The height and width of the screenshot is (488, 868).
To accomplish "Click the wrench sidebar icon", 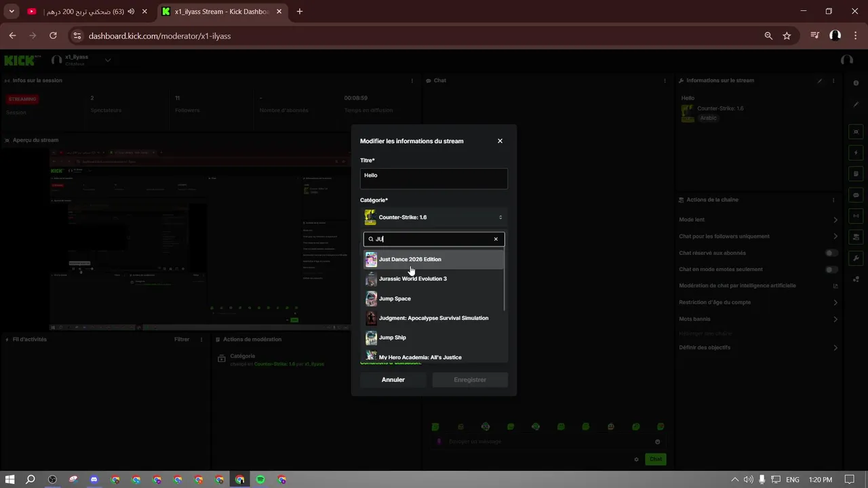I will pos(856,258).
